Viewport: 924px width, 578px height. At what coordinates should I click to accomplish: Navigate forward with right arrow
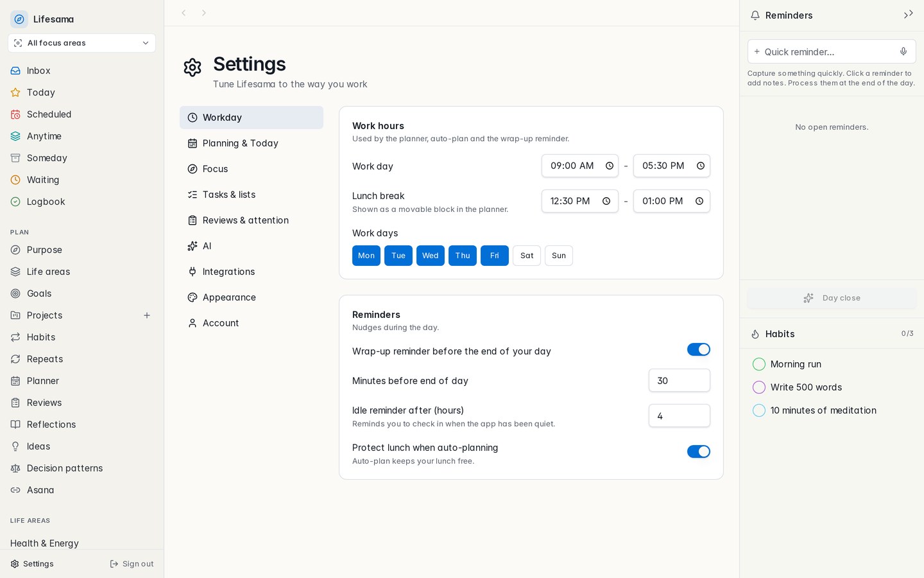[x=204, y=13]
